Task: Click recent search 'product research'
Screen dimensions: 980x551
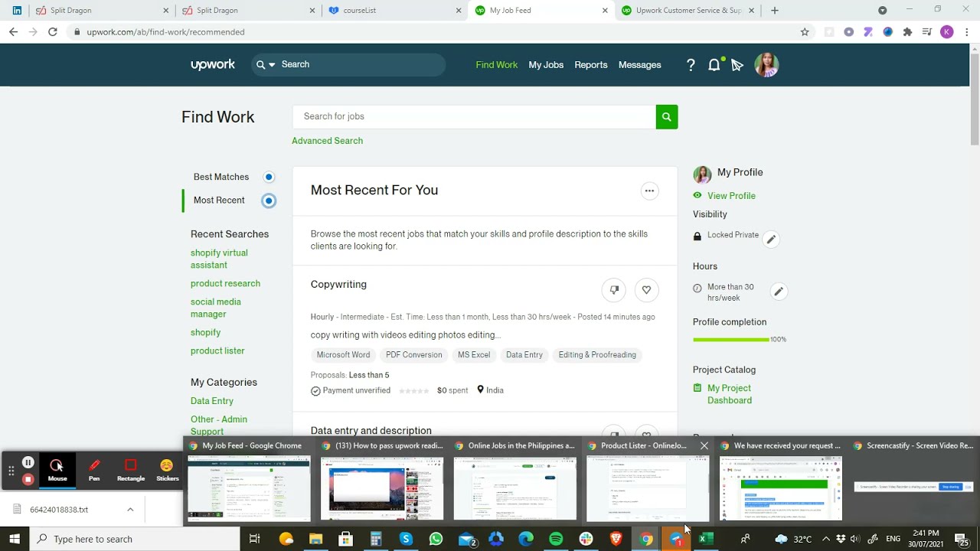Action: [225, 283]
